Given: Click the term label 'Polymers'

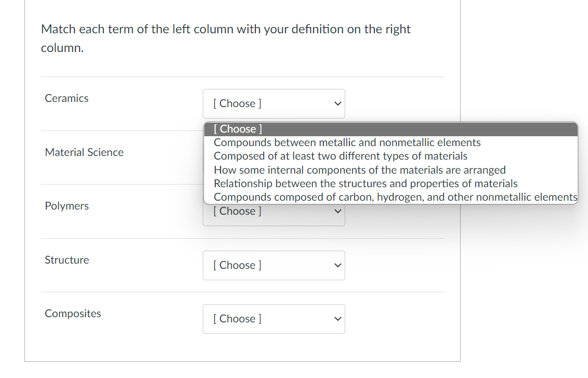Looking at the screenshot, I should (x=67, y=205).
